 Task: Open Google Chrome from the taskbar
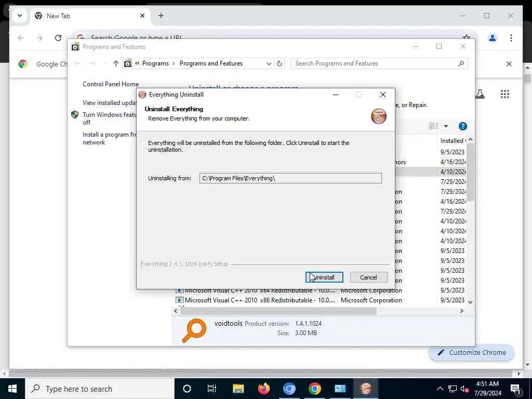(314, 389)
